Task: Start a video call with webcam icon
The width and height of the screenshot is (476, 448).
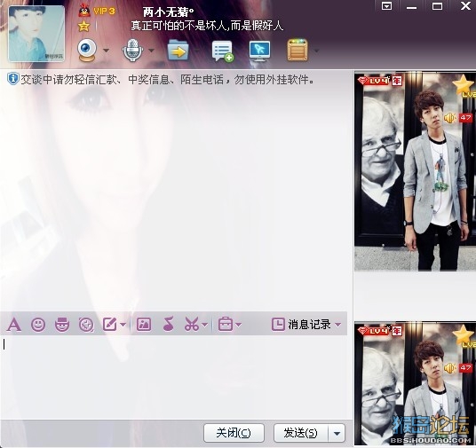Action: (x=87, y=51)
